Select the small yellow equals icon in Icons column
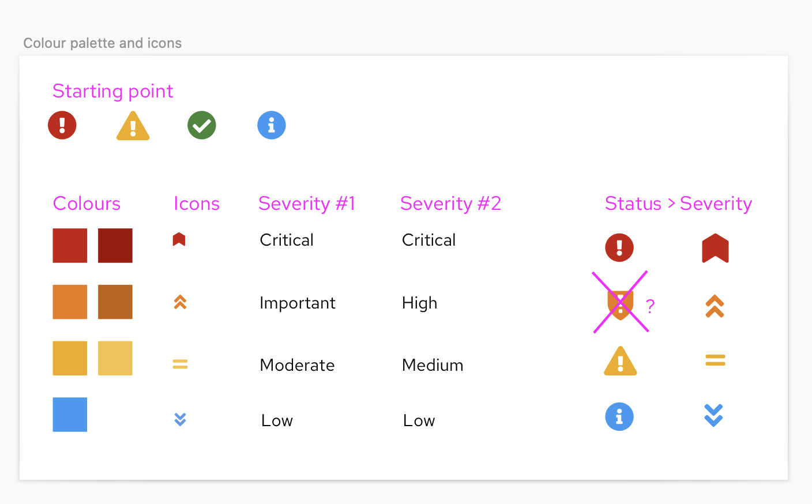The image size is (812, 504). [x=180, y=364]
